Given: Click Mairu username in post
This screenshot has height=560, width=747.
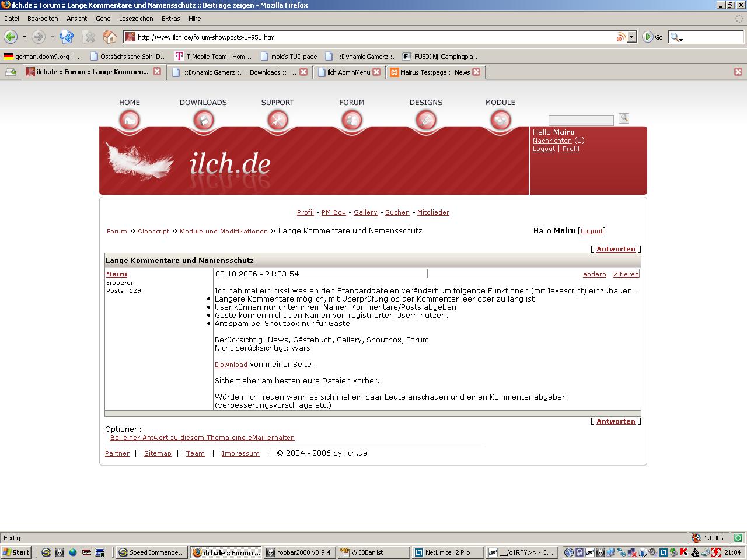Looking at the screenshot, I should 117,274.
